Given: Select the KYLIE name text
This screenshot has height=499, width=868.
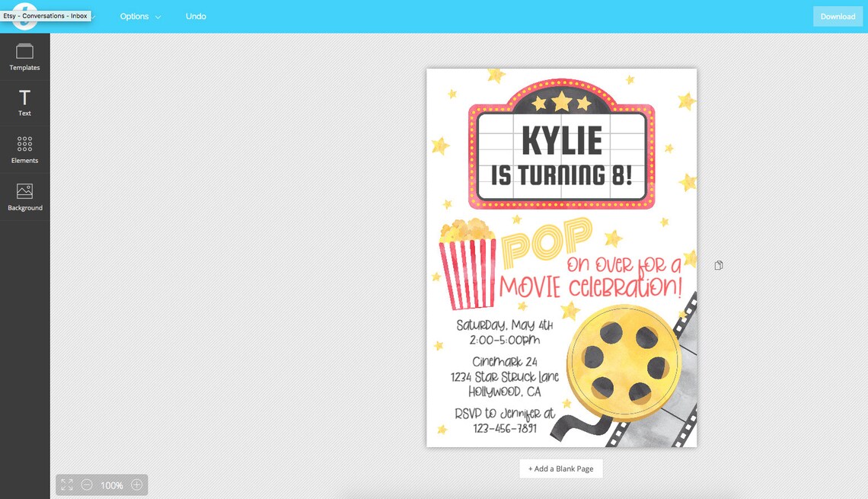Looking at the screenshot, I should [x=562, y=141].
